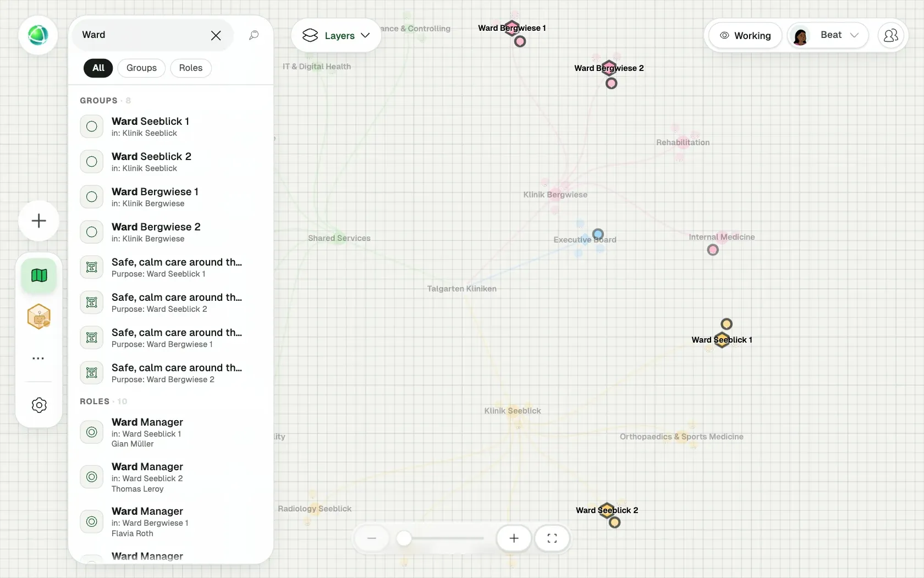Image resolution: width=924 pixels, height=578 pixels.
Task: Click the Ward Bergwiese 1 map node
Action: tap(512, 28)
